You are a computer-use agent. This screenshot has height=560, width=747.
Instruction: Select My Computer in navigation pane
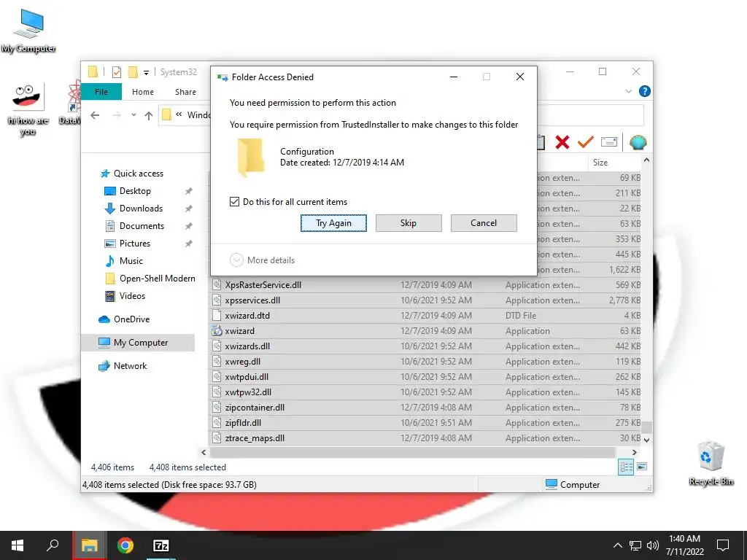click(x=138, y=343)
